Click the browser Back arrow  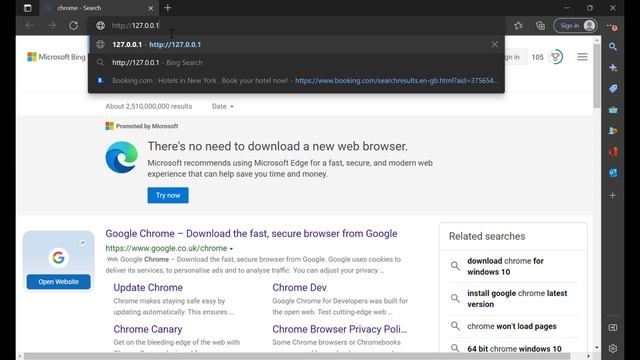coord(29,25)
